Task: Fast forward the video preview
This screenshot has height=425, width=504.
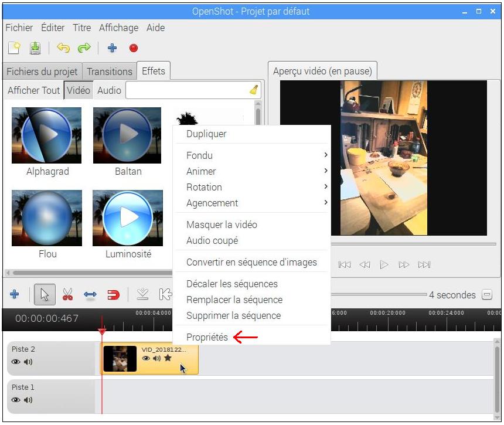Action: pyautogui.click(x=404, y=264)
